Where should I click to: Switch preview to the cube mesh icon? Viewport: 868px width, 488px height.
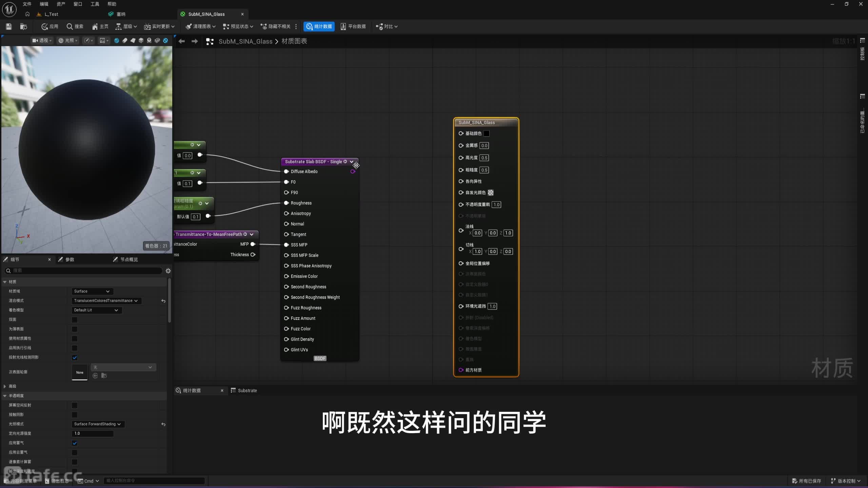[x=141, y=41]
